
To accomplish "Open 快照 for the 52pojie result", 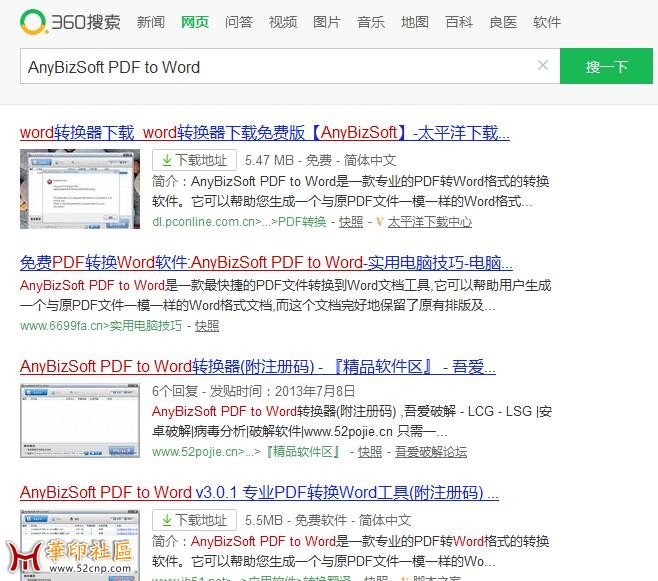I will 370,452.
